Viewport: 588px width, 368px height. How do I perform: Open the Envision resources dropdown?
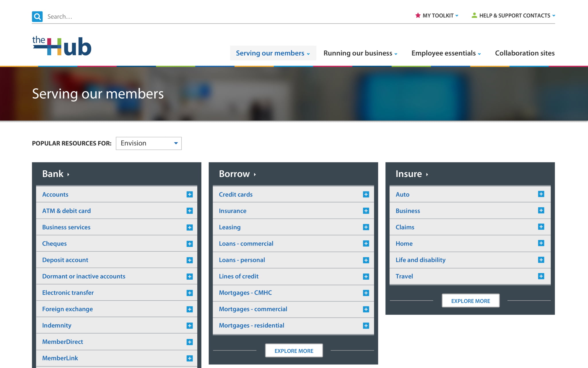click(149, 143)
